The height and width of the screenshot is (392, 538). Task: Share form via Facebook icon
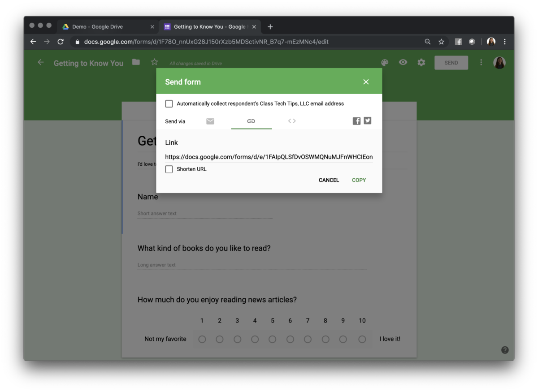[x=356, y=121]
